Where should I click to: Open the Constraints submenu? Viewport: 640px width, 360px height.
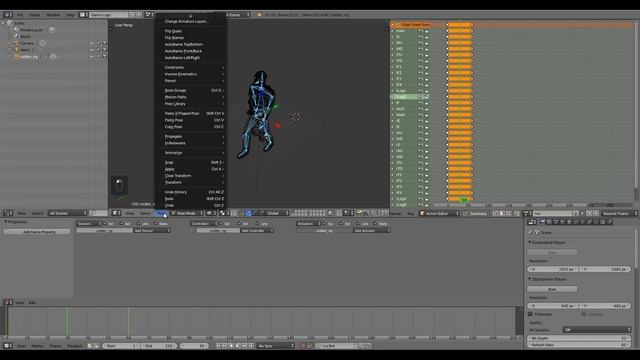coord(190,67)
